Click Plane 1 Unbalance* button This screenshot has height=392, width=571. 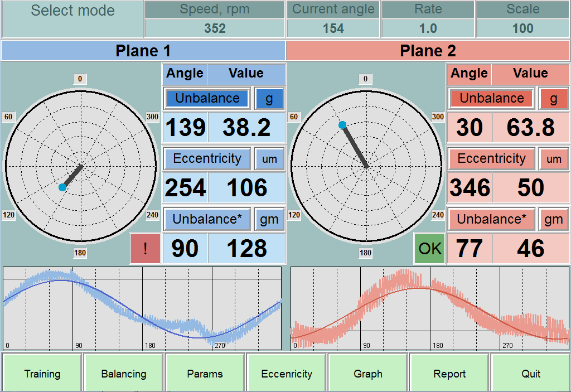click(x=207, y=220)
